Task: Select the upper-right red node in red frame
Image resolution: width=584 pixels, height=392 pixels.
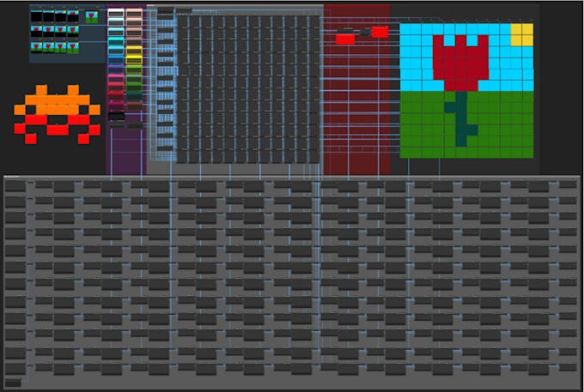Action: pyautogui.click(x=380, y=32)
